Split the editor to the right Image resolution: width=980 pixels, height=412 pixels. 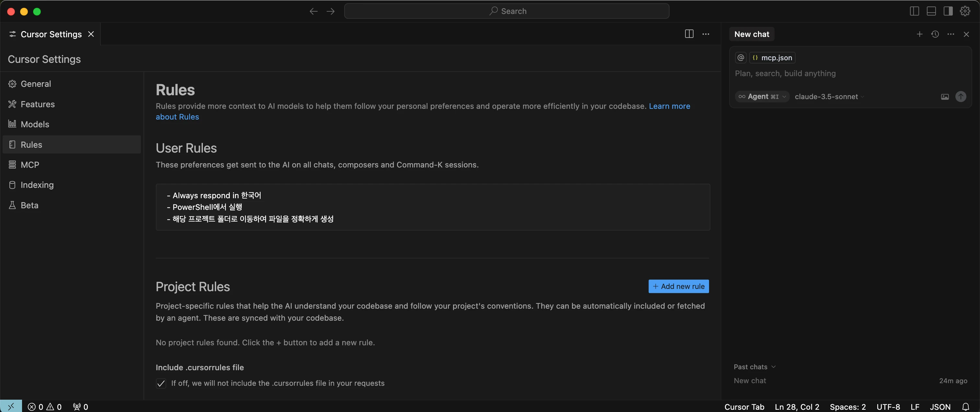[689, 34]
